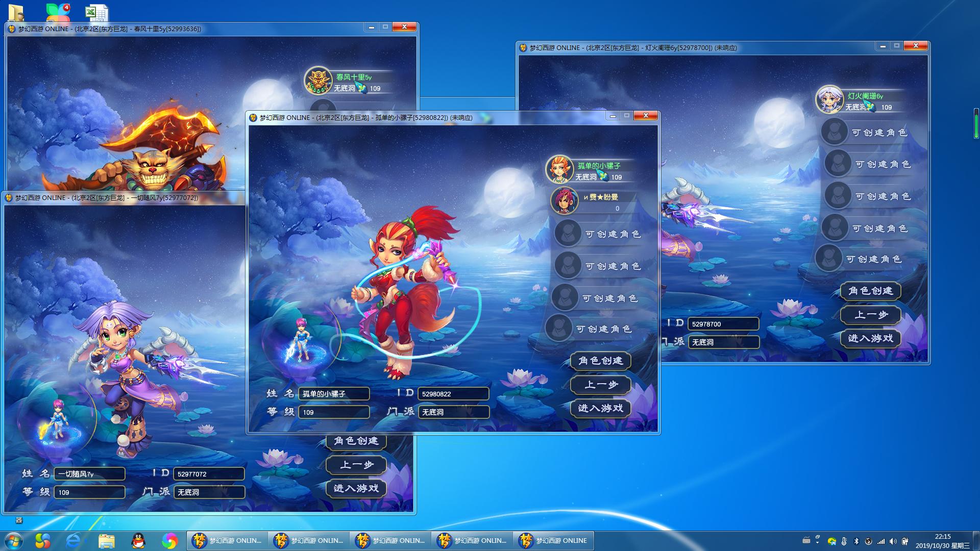This screenshot has width=980, height=551.
Task: Click the 门派 field in 孤单的小骡子 window
Action: point(453,412)
